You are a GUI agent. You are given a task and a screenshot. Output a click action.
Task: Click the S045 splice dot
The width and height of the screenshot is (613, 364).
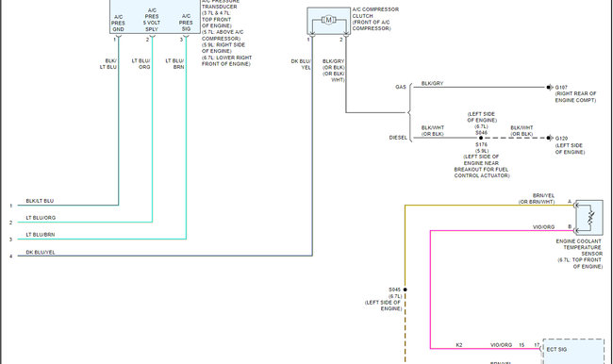point(405,290)
